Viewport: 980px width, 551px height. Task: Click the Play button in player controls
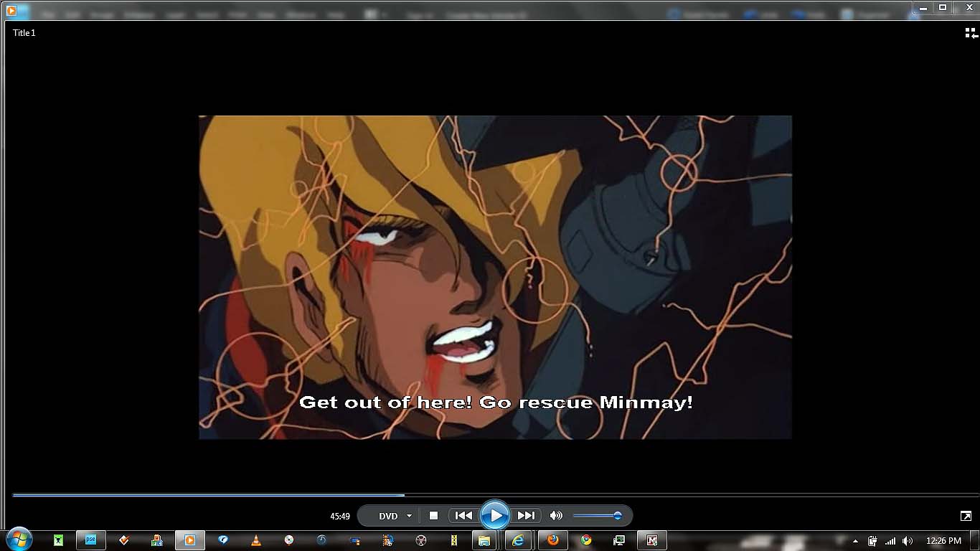point(495,515)
